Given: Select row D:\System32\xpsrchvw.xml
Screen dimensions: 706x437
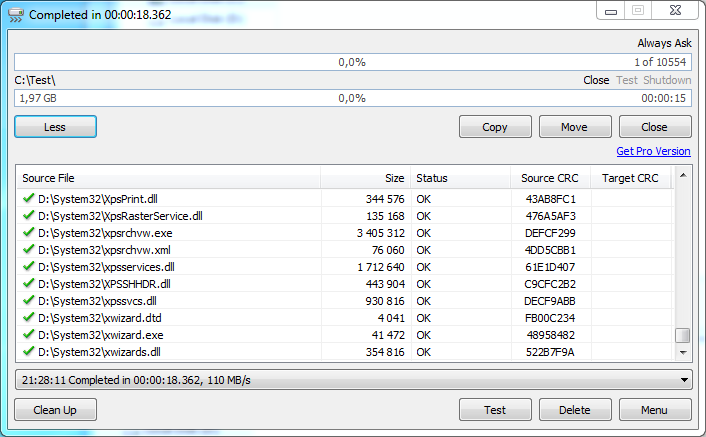Looking at the screenshot, I should point(345,250).
